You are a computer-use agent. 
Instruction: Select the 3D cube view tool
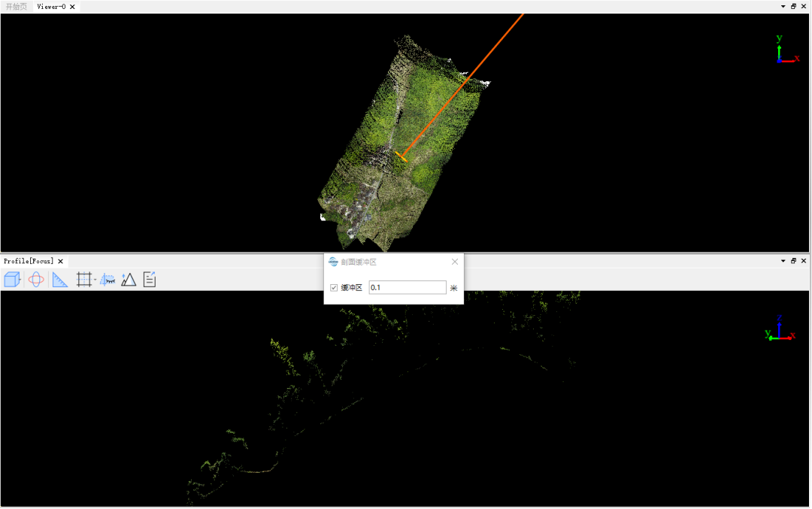(11, 280)
